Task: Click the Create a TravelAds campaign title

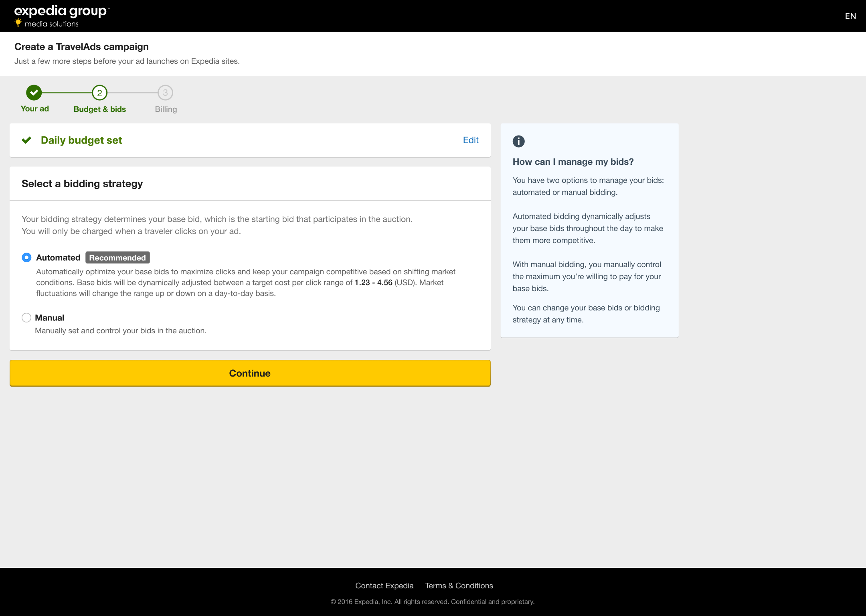Action: tap(81, 47)
